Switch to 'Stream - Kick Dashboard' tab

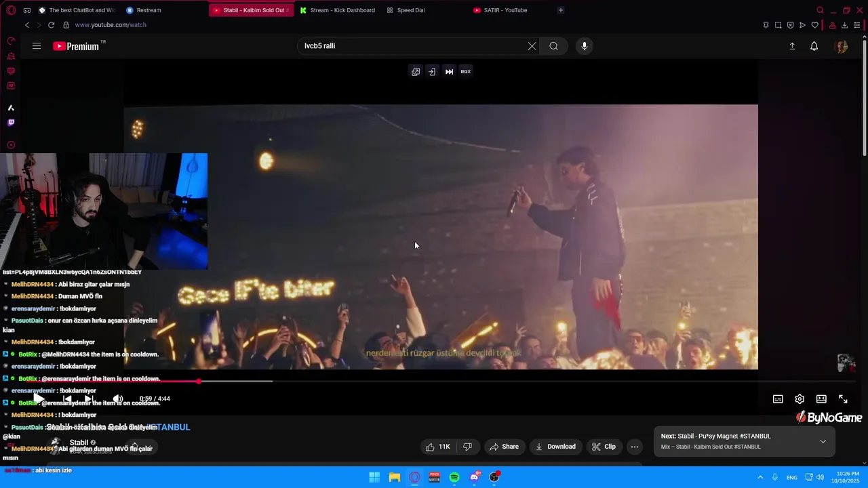(338, 10)
